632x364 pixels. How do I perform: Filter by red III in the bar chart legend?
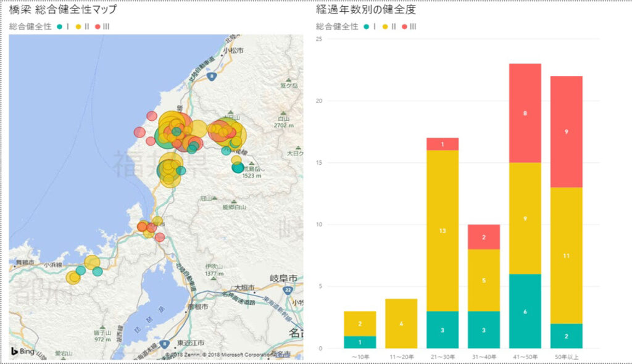[404, 27]
